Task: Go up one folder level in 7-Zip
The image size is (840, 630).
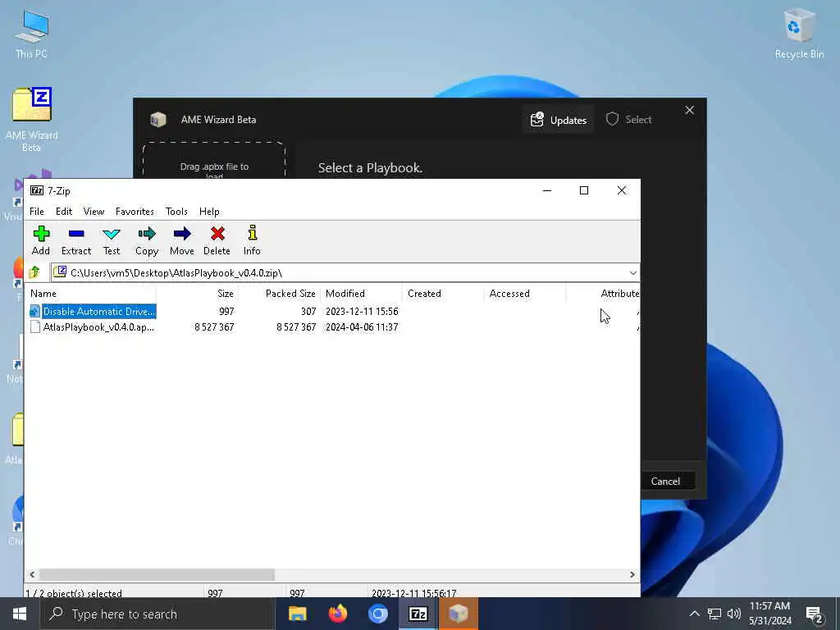Action: point(34,272)
